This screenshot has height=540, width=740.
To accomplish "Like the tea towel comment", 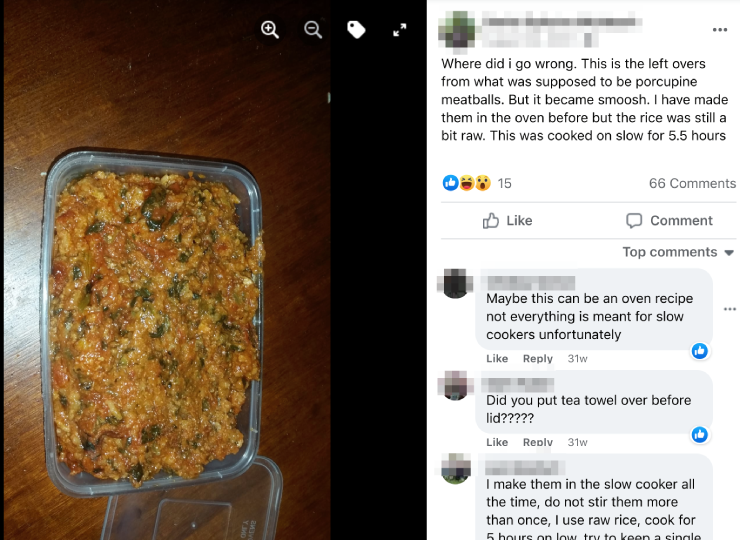I will 497,442.
